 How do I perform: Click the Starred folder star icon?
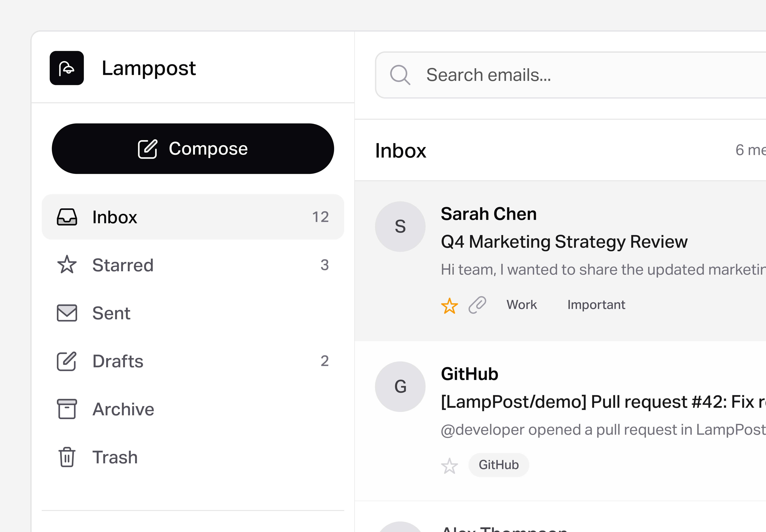pyautogui.click(x=67, y=265)
